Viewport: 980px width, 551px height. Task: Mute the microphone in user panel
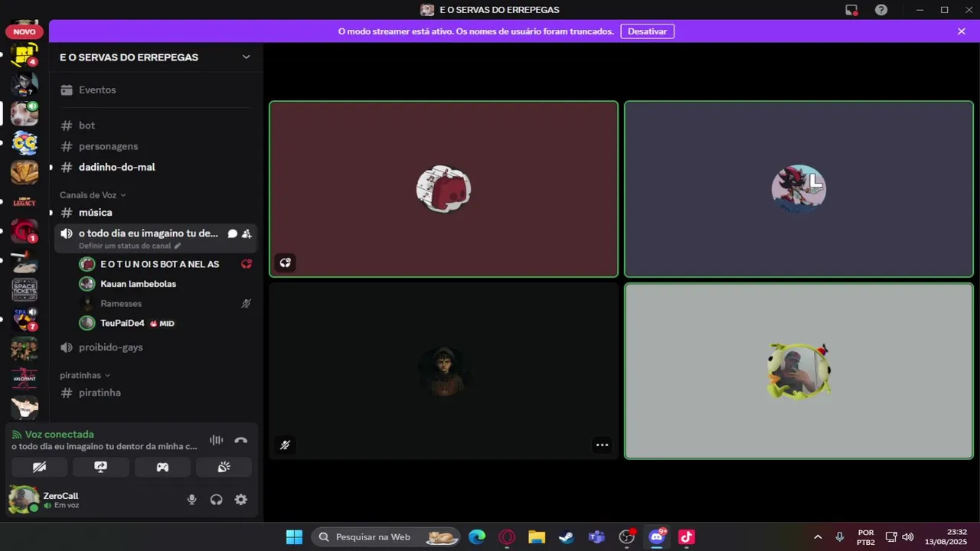[192, 500]
